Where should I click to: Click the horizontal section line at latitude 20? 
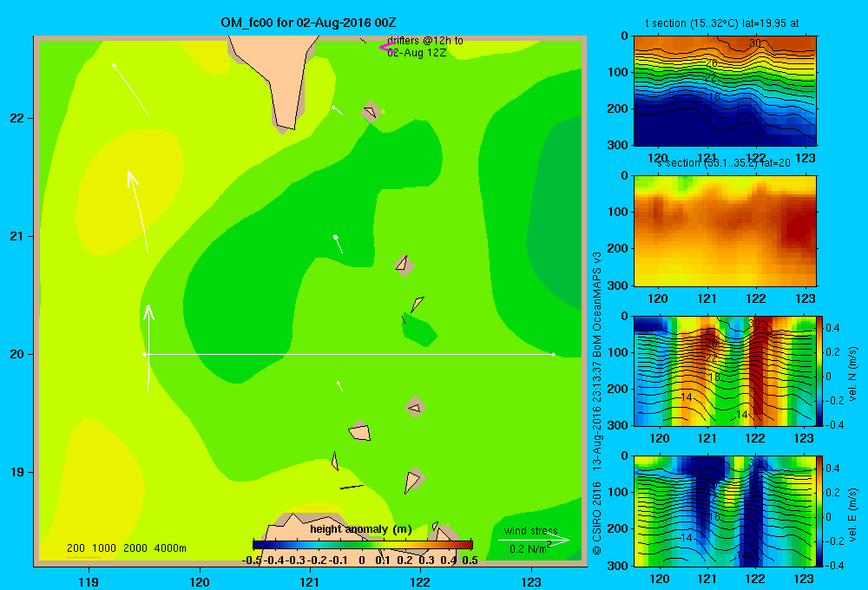[349, 354]
